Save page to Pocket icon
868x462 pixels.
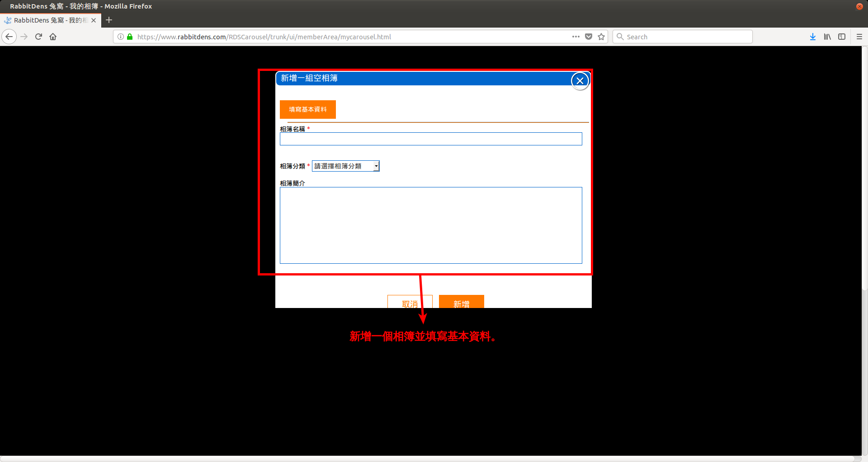[x=589, y=37]
